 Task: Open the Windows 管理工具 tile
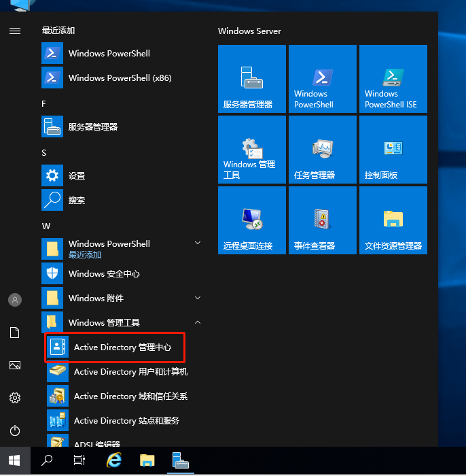coord(251,150)
